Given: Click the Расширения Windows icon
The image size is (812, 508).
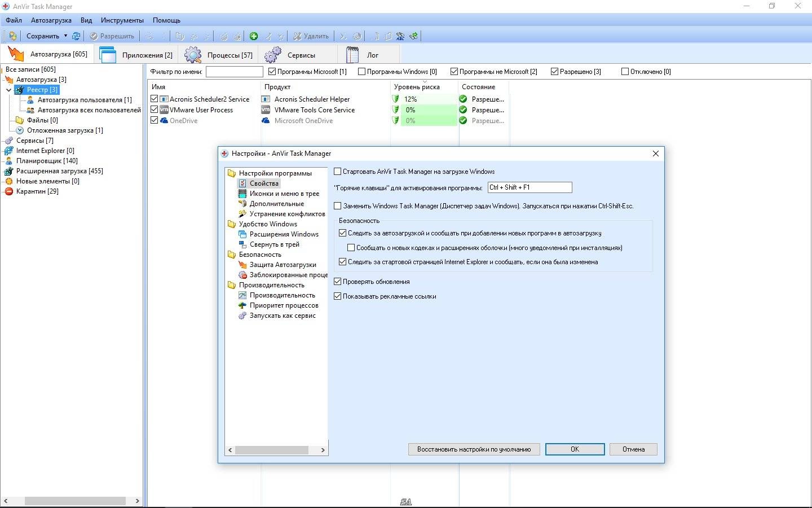Looking at the screenshot, I should point(242,234).
